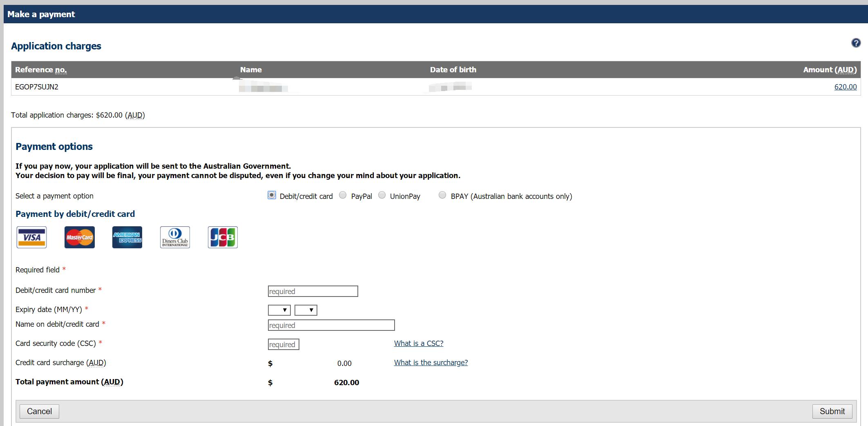Open the expiry year dropdown

point(306,310)
